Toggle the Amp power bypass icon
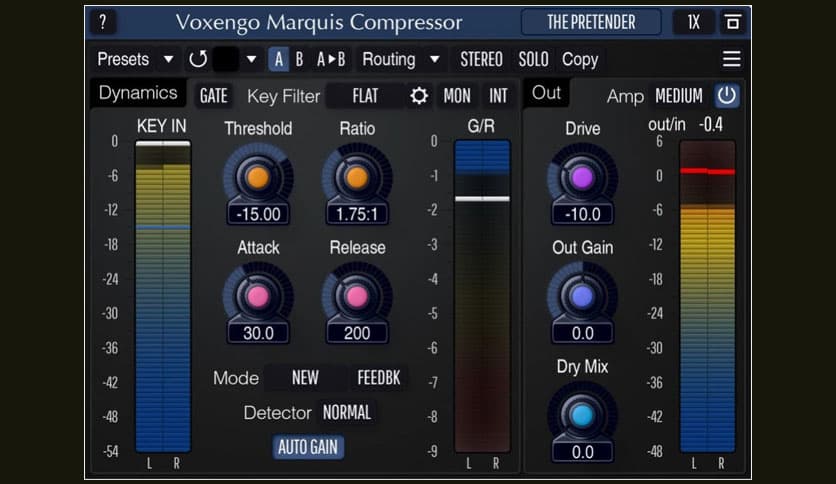 pyautogui.click(x=726, y=96)
